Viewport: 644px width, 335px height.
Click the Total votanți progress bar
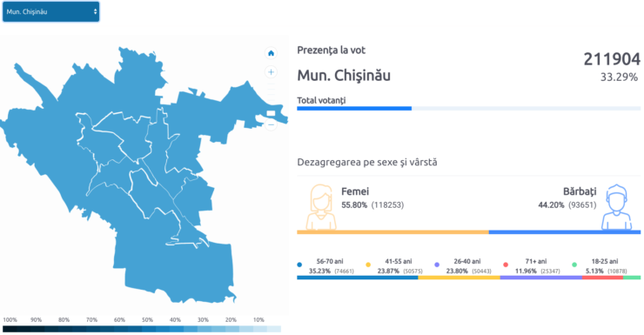tap(468, 109)
